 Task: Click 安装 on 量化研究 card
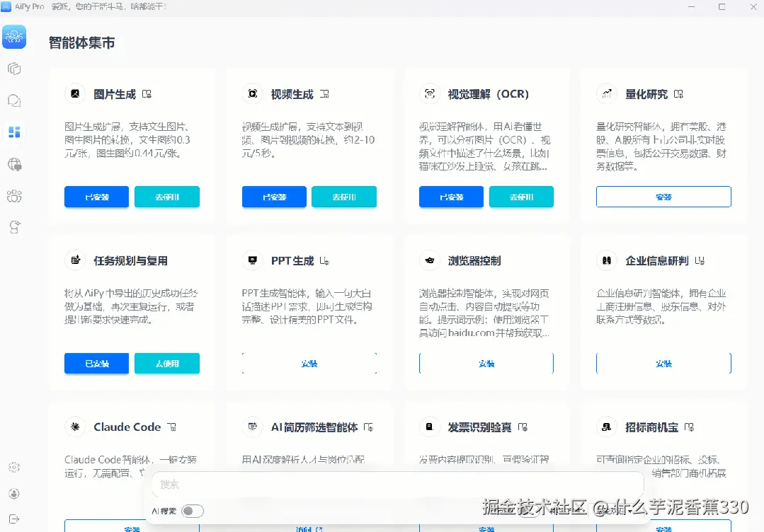pos(663,196)
